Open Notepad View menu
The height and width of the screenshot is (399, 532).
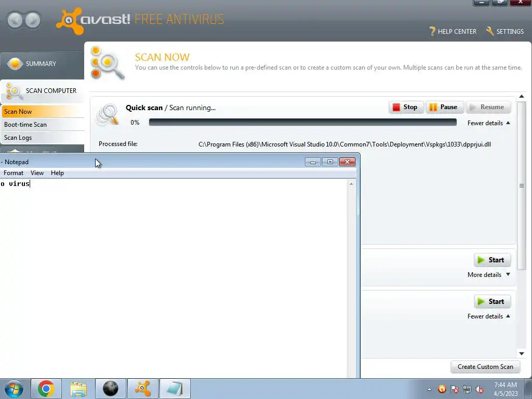pyautogui.click(x=37, y=173)
